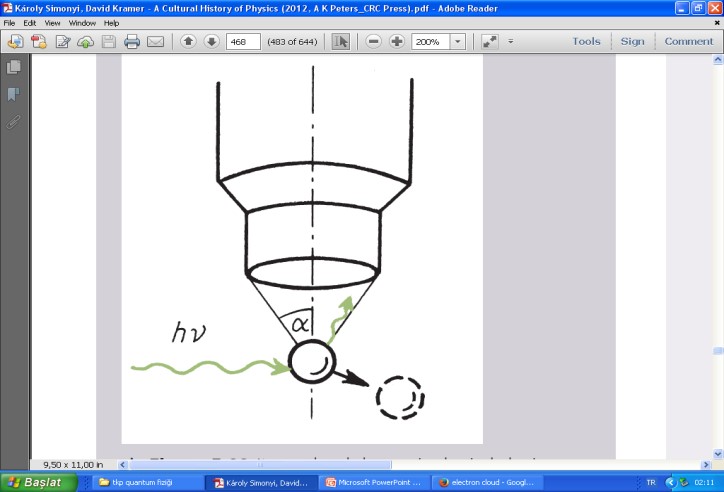
Task: Open the Window menu
Action: 83,23
